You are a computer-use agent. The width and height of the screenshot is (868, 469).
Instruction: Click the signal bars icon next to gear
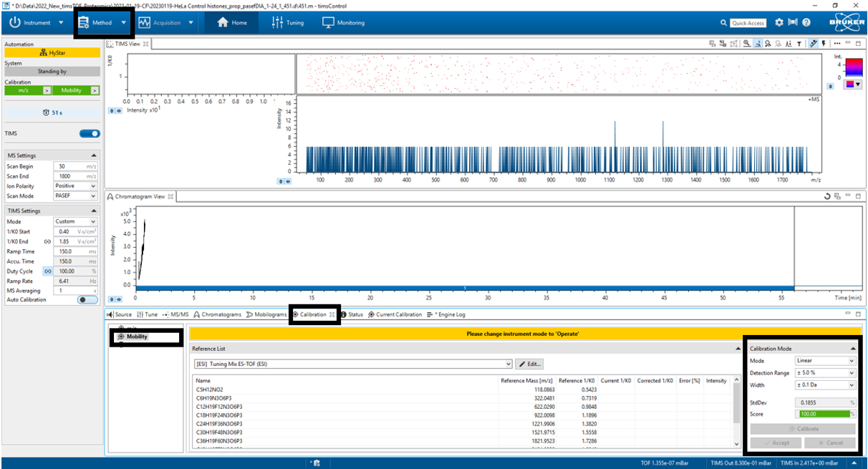pyautogui.click(x=793, y=22)
